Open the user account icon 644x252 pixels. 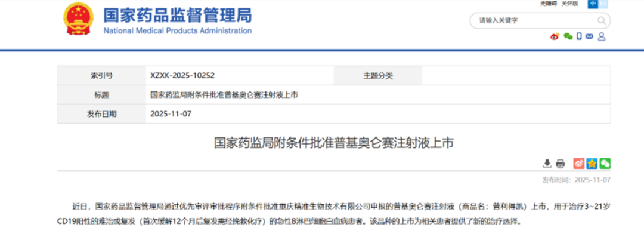(602, 36)
